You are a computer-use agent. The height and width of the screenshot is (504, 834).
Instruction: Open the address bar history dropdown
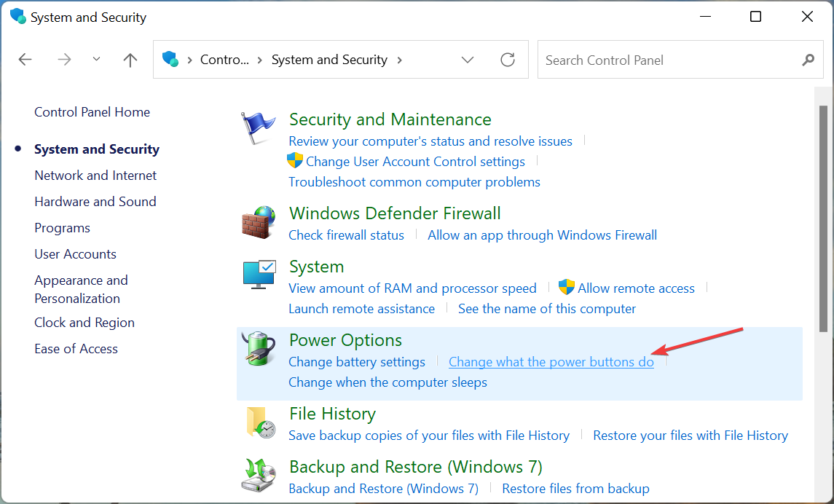pyautogui.click(x=468, y=60)
